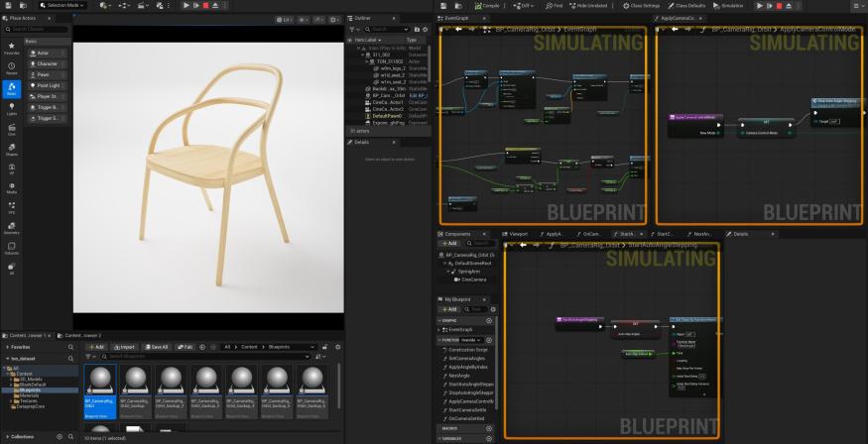Click the save icon in level editor toolbar
This screenshot has width=868, height=444.
[6, 5]
